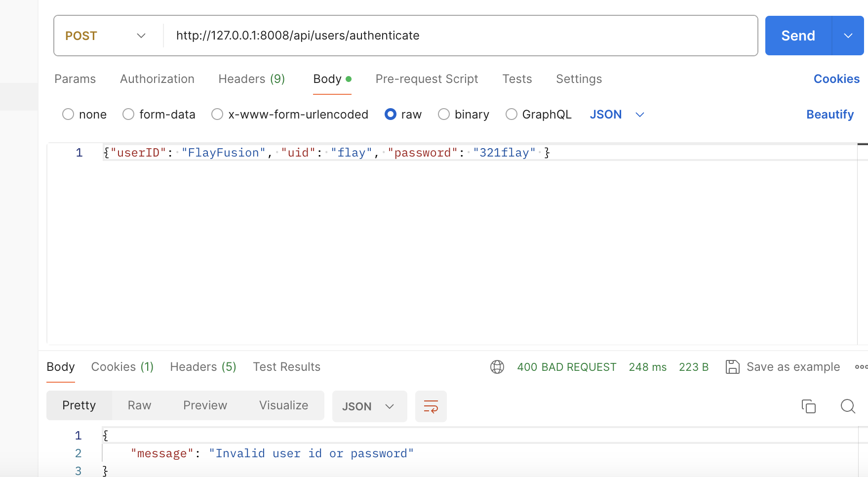Select the GraphQL radio button
The width and height of the screenshot is (868, 477).
[512, 115]
